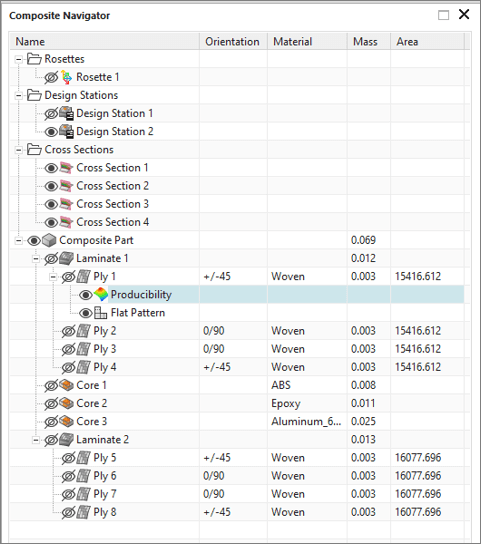The width and height of the screenshot is (481, 544).
Task: Select the Flat Pattern icon
Action: click(x=100, y=313)
